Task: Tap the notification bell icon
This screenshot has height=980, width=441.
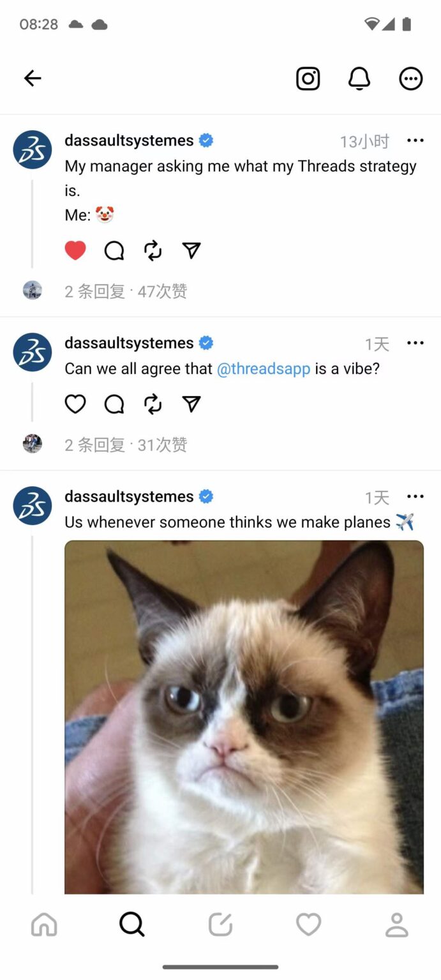Action: pos(359,78)
